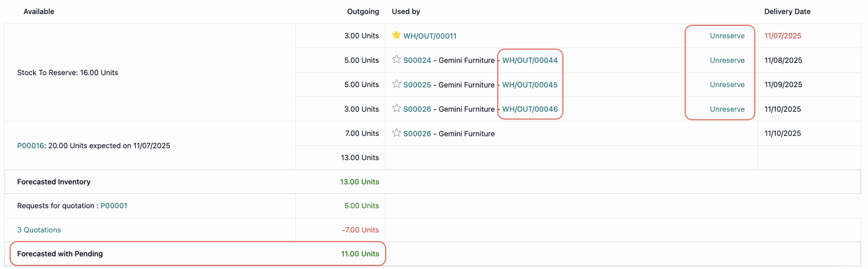Unreserve stock for WH/OUT/00011
Image resolution: width=868 pixels, height=269 pixels.
[x=727, y=36]
